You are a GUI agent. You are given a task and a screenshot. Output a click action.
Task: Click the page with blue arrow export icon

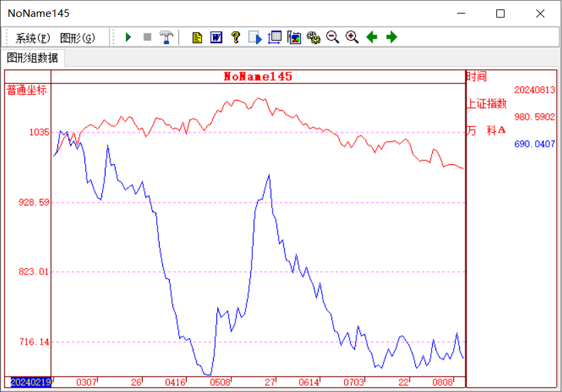click(255, 37)
